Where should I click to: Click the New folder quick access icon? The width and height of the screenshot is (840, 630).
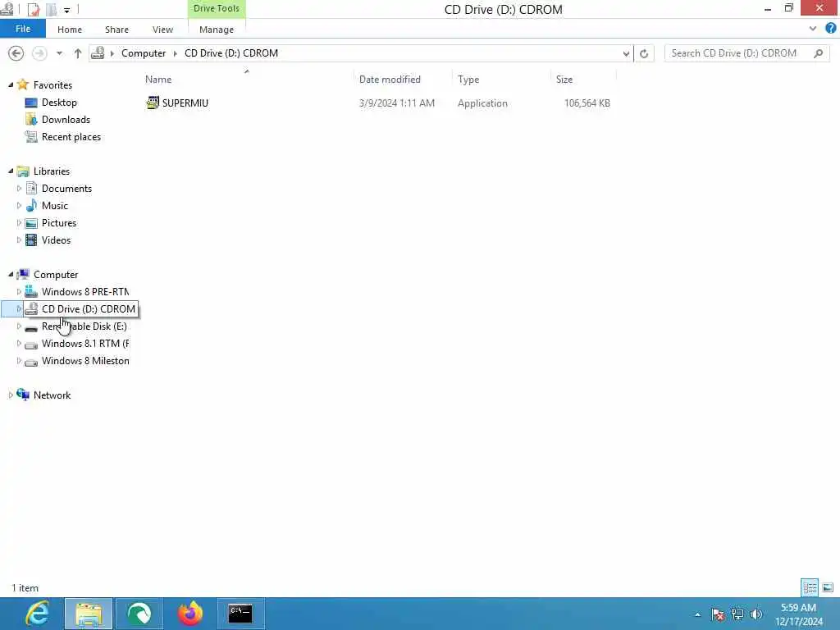click(52, 9)
